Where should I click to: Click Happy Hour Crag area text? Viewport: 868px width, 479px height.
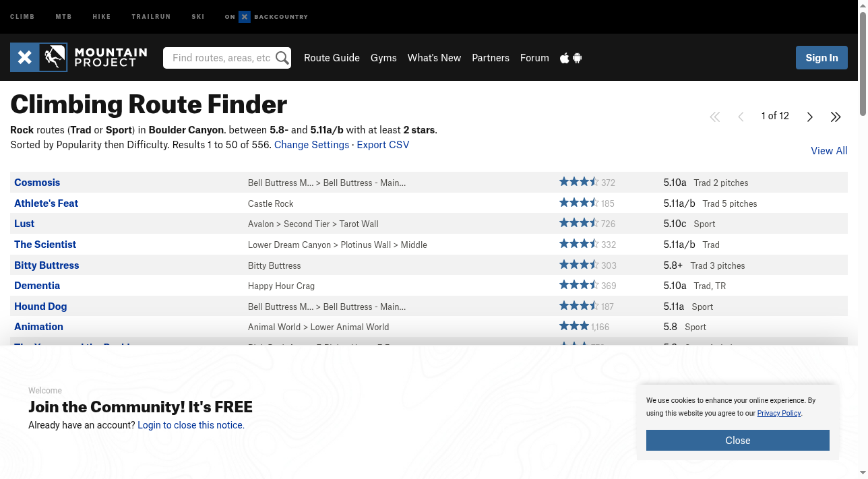[x=281, y=286]
